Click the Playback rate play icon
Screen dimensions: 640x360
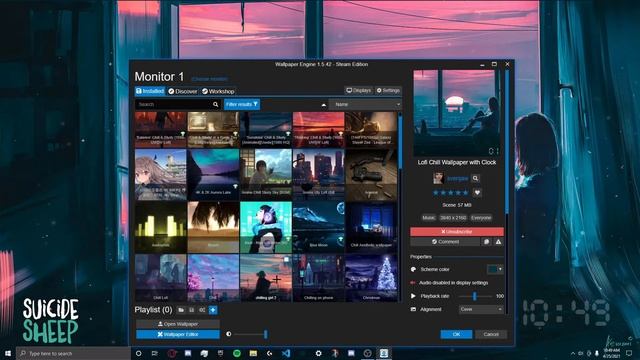tap(413, 296)
